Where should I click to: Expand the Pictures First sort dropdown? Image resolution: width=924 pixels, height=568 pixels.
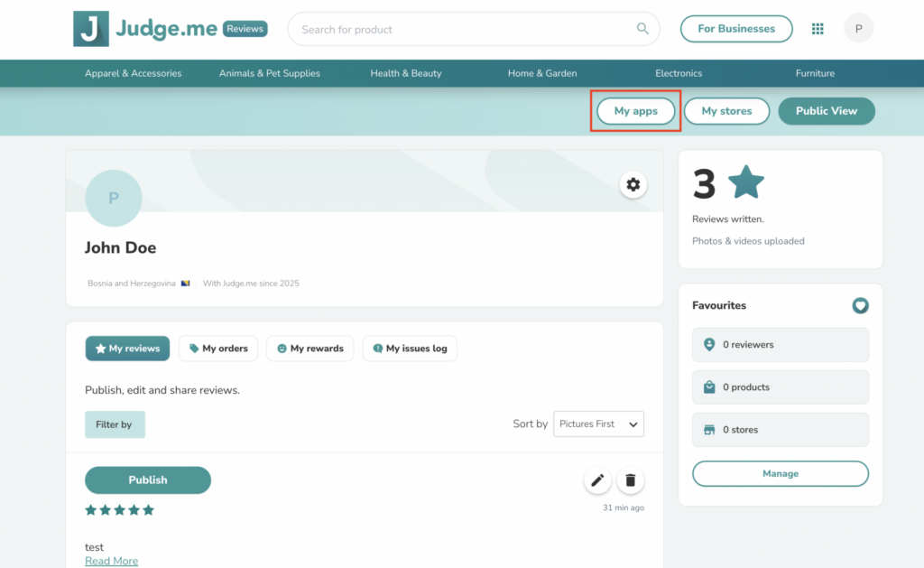[598, 424]
